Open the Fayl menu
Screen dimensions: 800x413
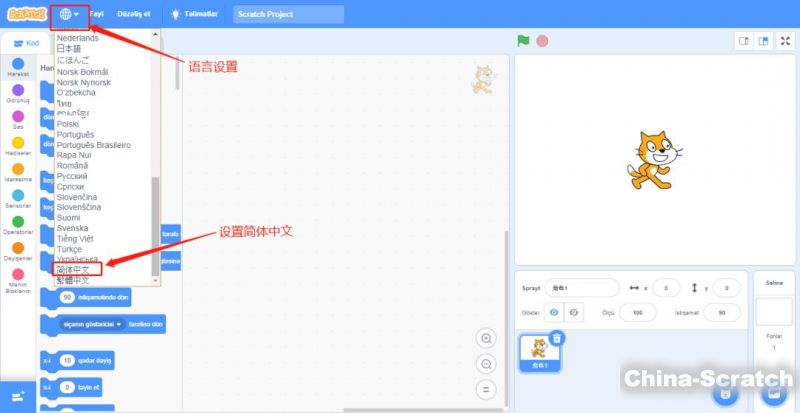pos(97,14)
